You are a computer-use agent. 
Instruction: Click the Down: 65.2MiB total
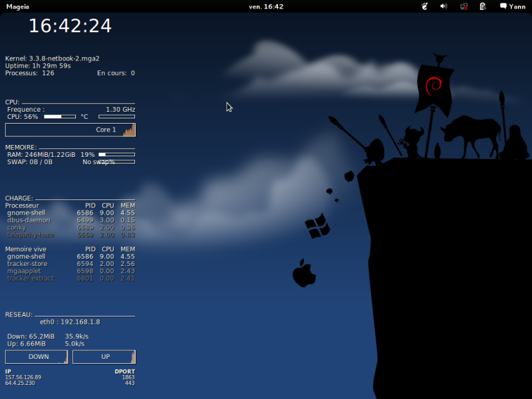click(x=31, y=336)
